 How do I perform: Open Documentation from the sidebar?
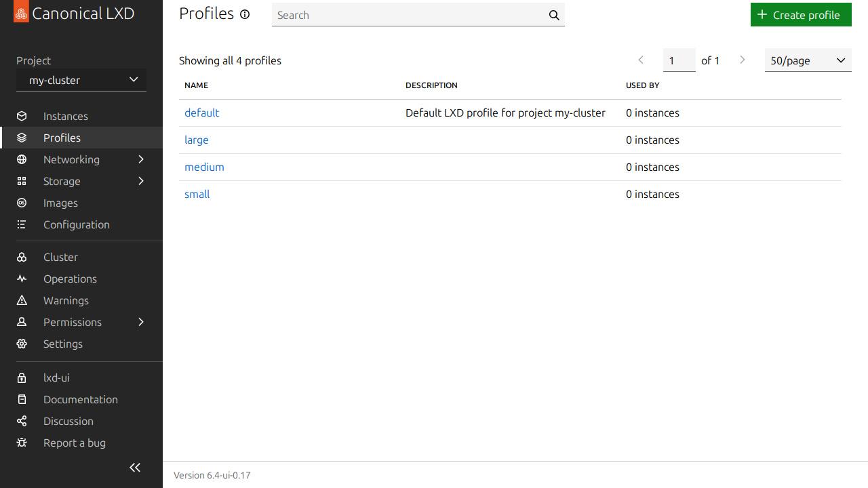point(80,399)
